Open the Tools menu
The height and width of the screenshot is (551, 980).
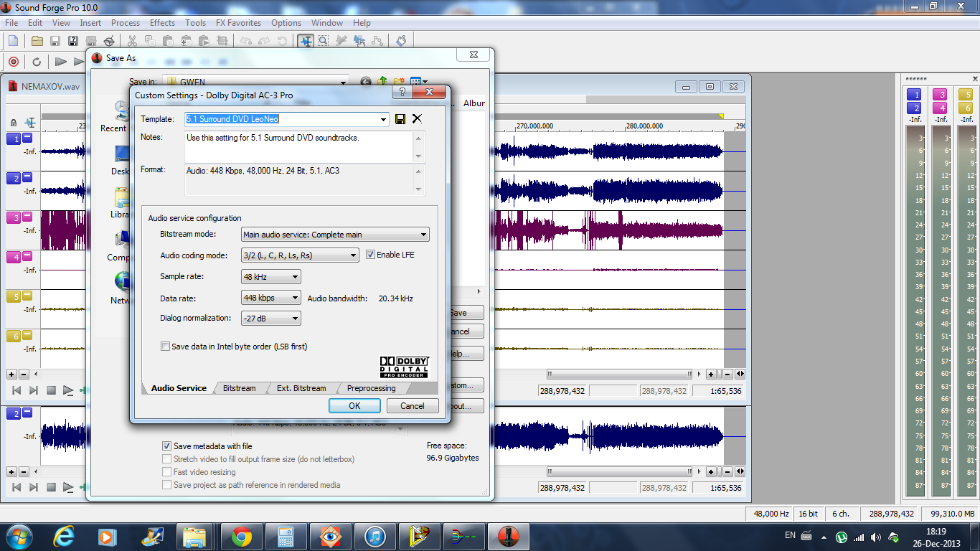[x=195, y=23]
